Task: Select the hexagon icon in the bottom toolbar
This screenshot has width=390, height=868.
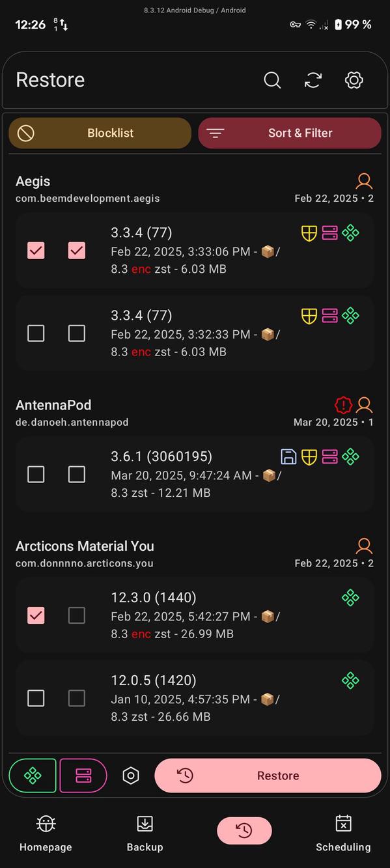Action: point(130,776)
